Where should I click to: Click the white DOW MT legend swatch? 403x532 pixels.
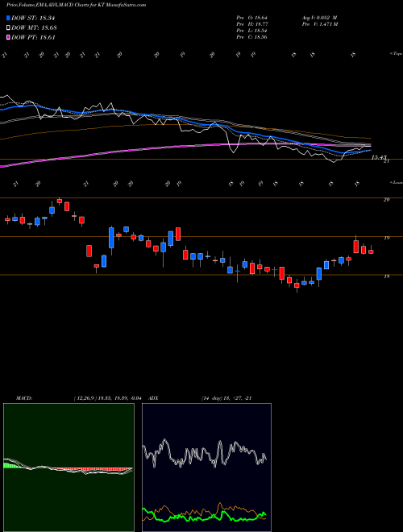(9, 28)
